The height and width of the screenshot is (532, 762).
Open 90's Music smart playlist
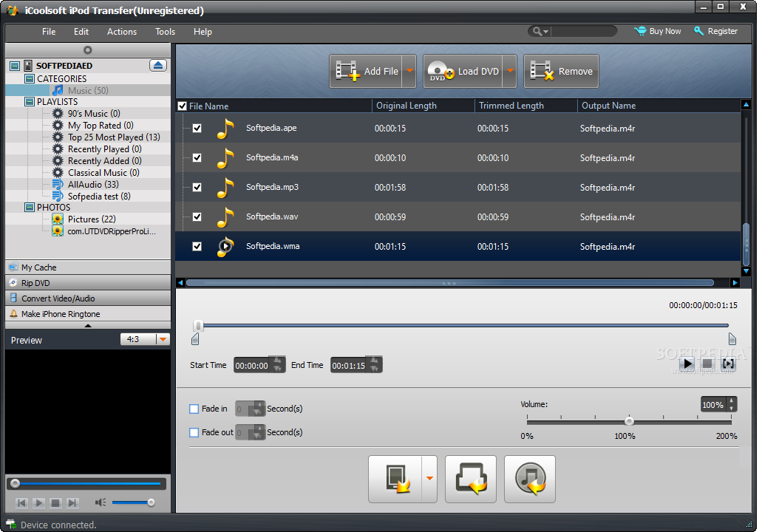(x=94, y=113)
